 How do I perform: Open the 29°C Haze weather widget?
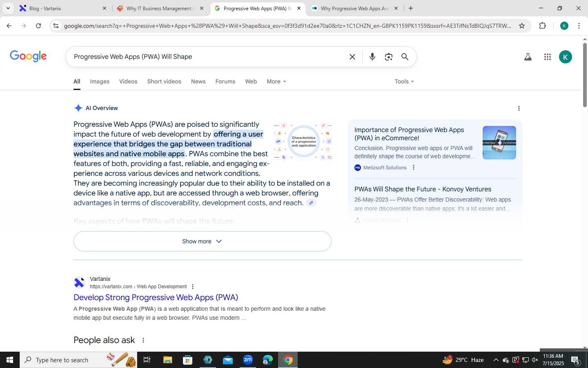463,360
